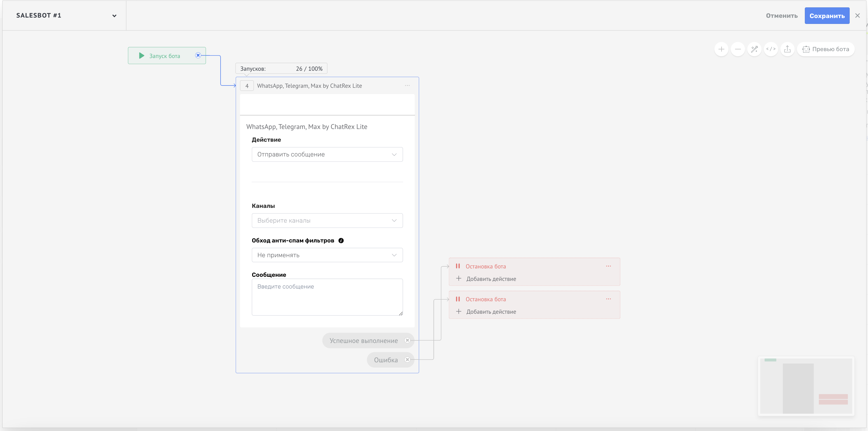The width and height of the screenshot is (868, 431).
Task: Click the plus icon in lower Добавить действие
Action: 459,311
